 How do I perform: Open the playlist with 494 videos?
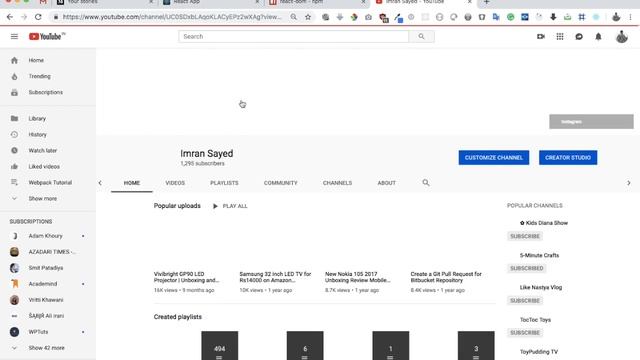coord(220,346)
